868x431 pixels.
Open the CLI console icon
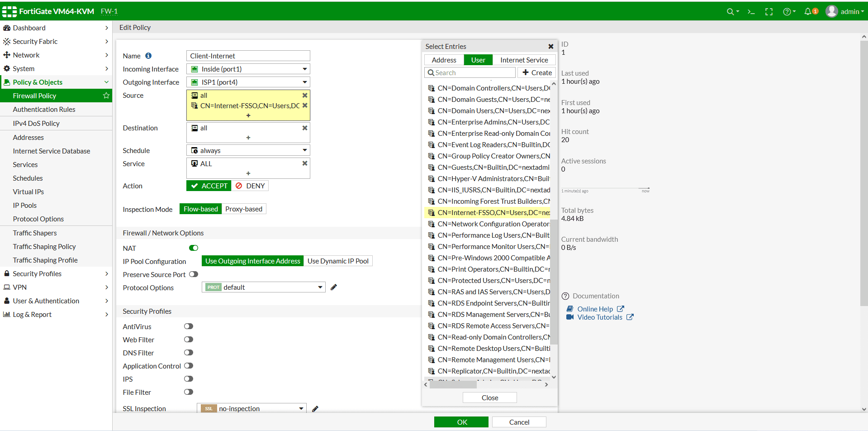click(x=751, y=12)
